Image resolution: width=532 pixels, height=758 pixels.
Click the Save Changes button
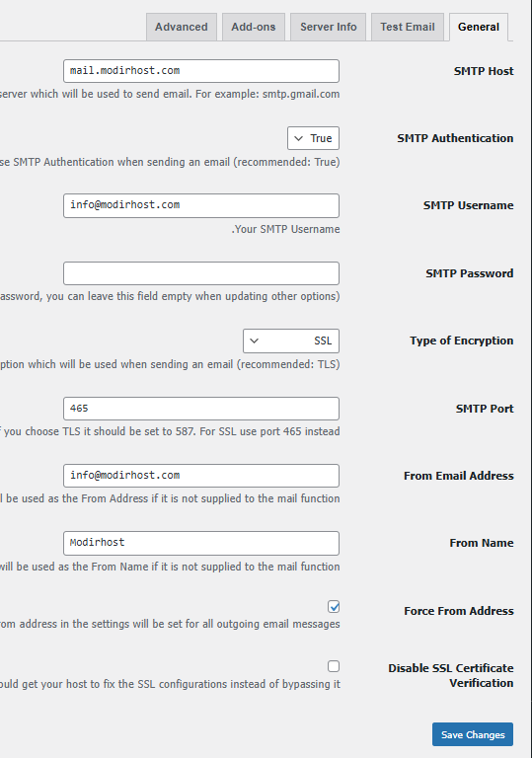[x=473, y=734]
